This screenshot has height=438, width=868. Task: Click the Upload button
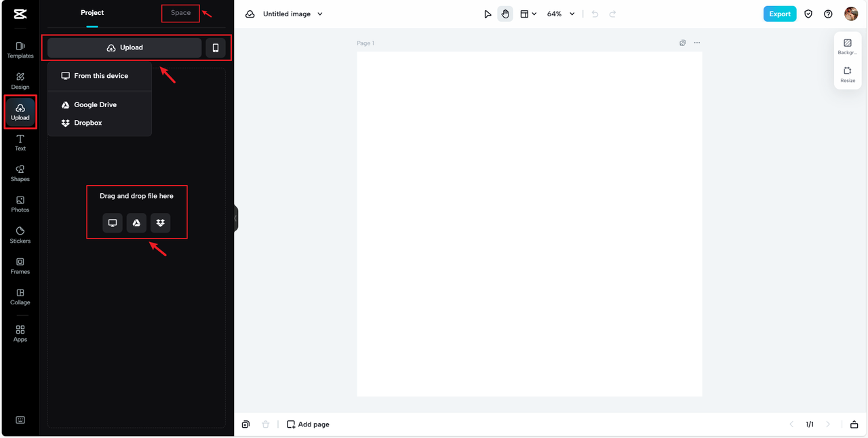(x=125, y=47)
